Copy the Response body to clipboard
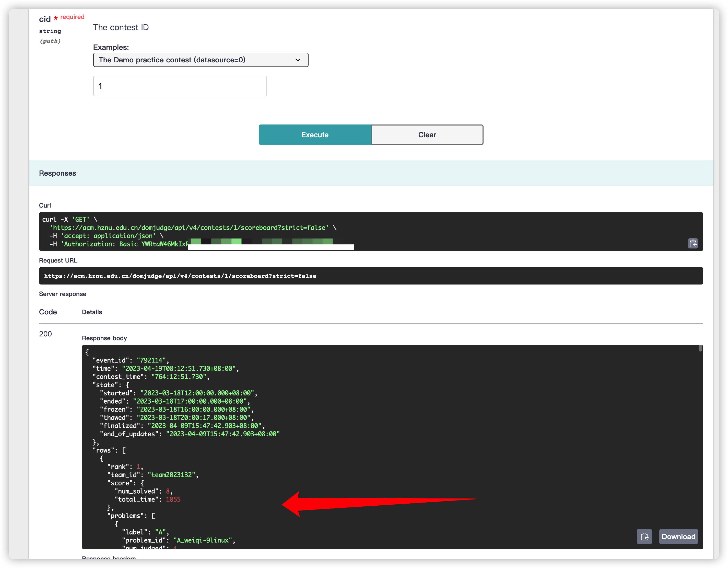Viewport: 728px width, 568px height. coord(644,536)
